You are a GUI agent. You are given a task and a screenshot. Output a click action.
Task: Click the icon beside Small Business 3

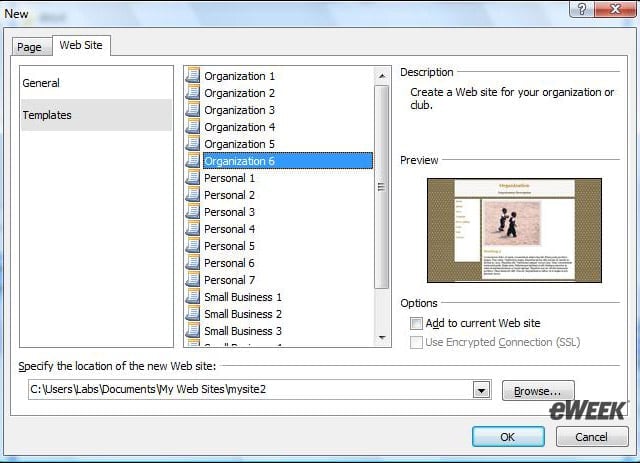(193, 331)
